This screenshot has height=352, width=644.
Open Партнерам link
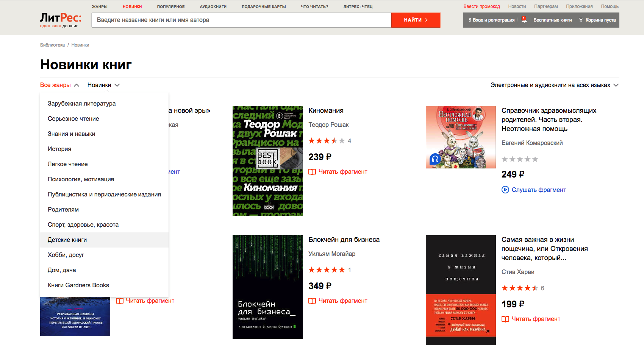[546, 6]
